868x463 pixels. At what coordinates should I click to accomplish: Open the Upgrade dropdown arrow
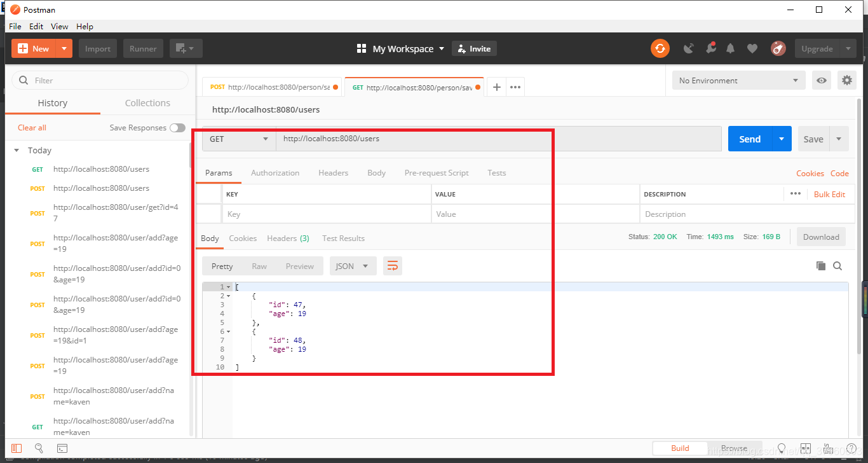[848, 48]
